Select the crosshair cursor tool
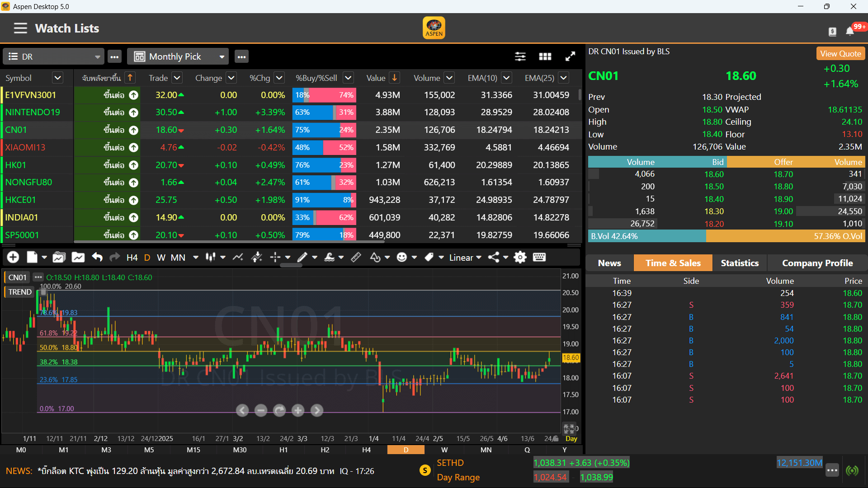 point(275,257)
